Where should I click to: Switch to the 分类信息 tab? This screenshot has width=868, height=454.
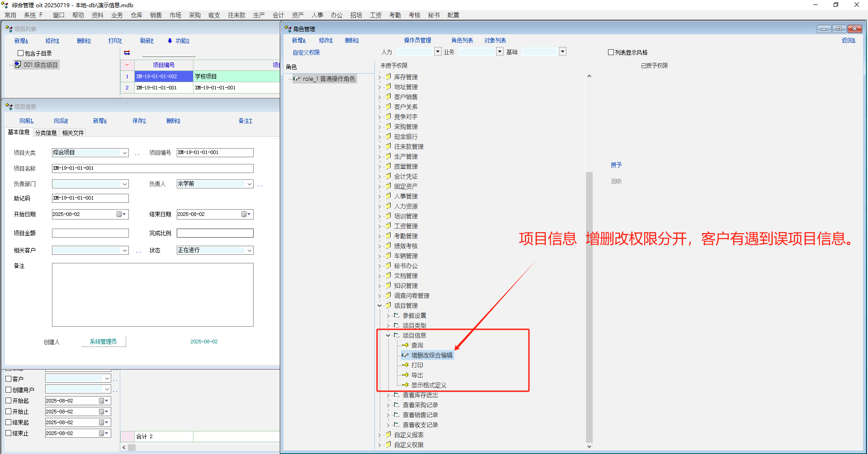click(x=46, y=133)
